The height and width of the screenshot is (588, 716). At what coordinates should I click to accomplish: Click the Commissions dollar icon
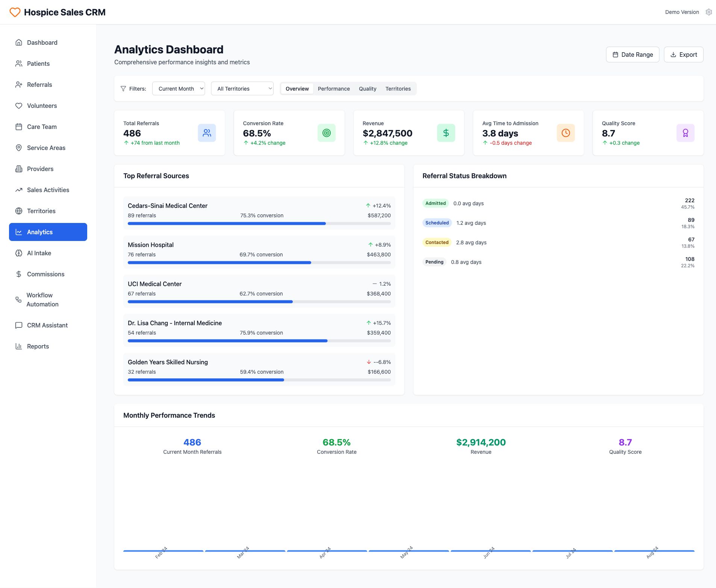click(x=19, y=274)
